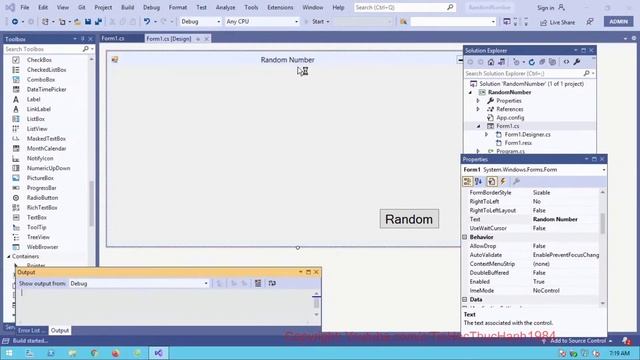
Task: Open the File menu
Action: 24,7
